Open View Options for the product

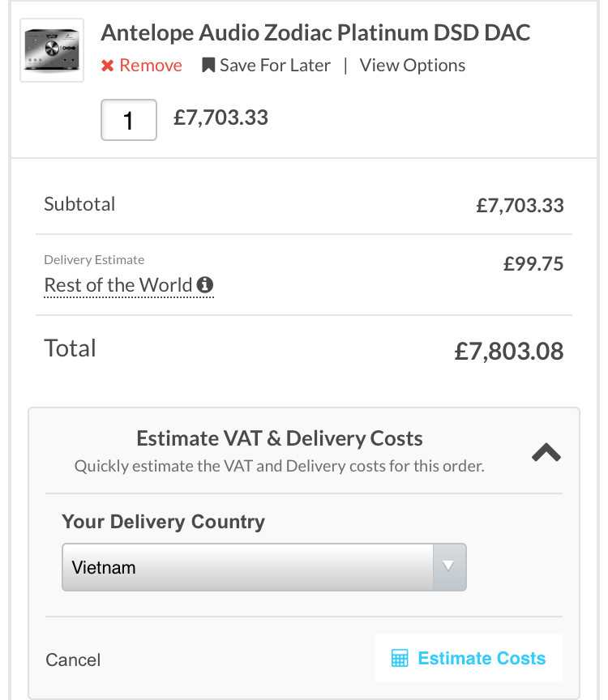click(413, 66)
